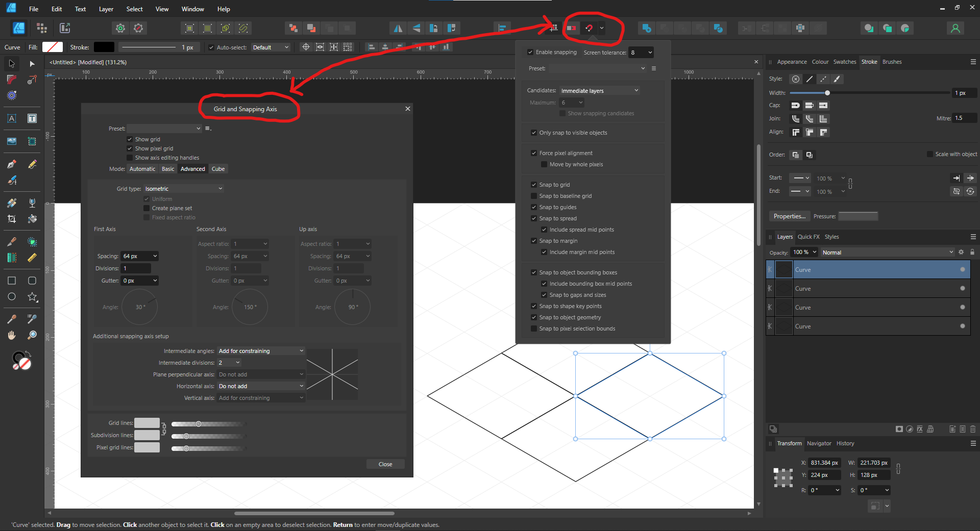Viewport: 980px width, 531px height.
Task: Open the layer blend mode Normal dropdown
Action: tap(887, 252)
